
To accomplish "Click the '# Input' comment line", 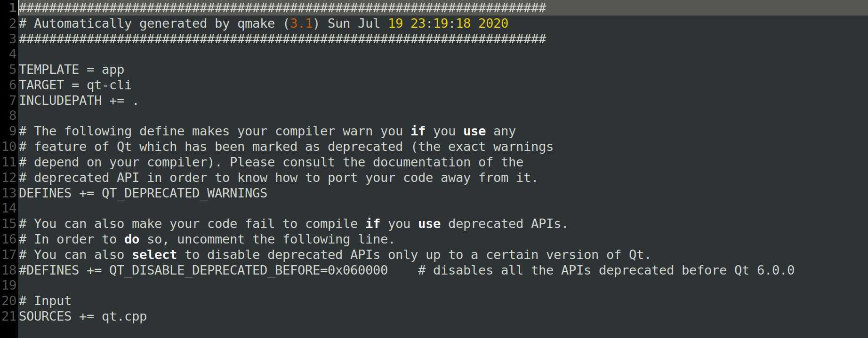I will tap(45, 301).
